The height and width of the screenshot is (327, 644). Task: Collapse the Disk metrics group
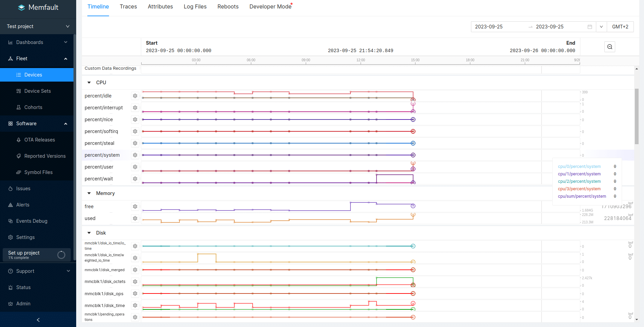click(89, 233)
